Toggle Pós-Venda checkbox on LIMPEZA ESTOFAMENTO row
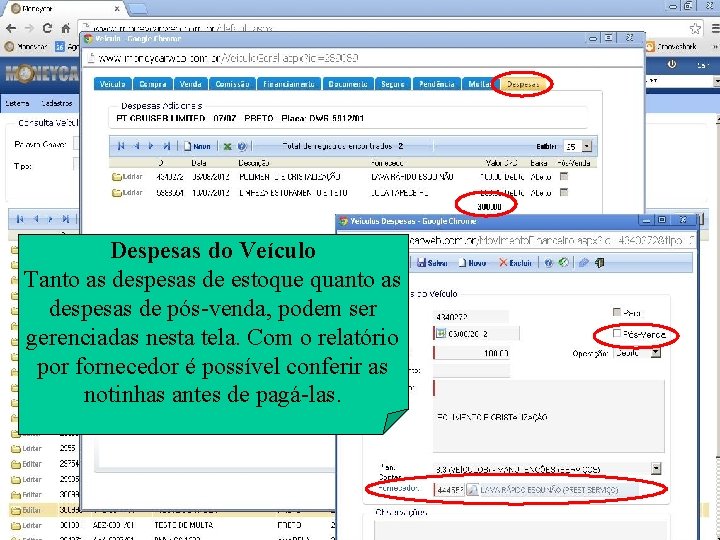The width and height of the screenshot is (720, 540). (564, 192)
